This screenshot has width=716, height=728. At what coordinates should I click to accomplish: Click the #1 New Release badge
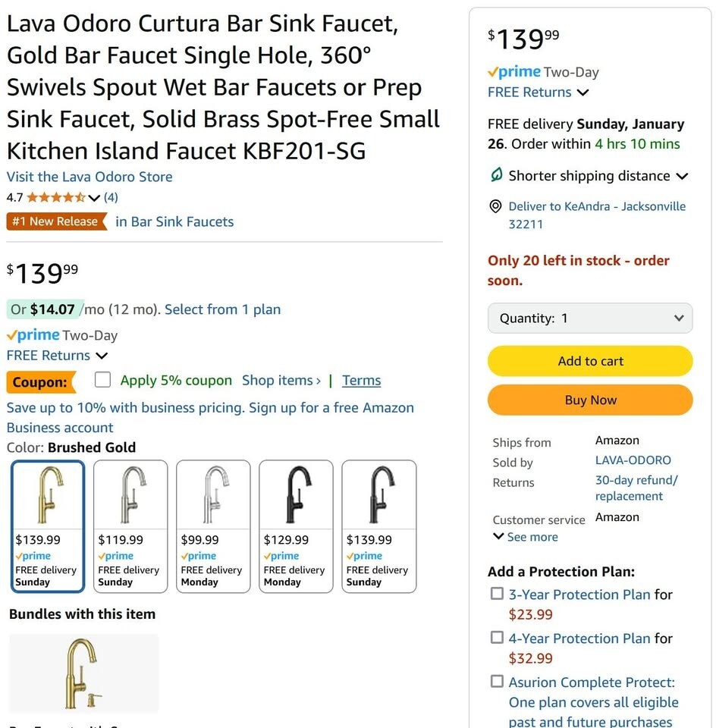(x=56, y=221)
